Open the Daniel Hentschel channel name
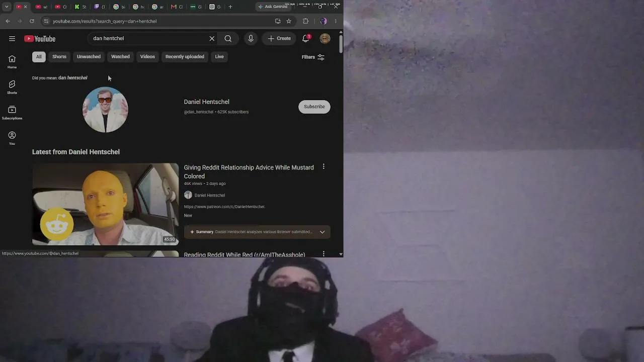 click(x=206, y=102)
